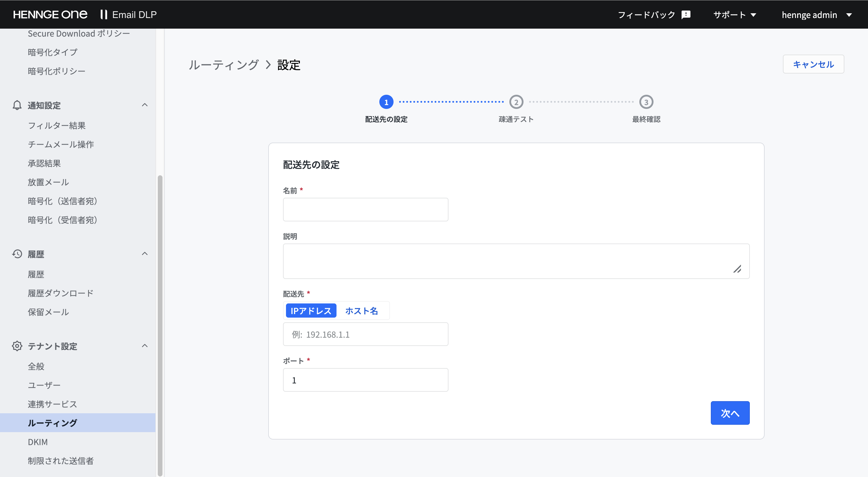
Task: Click the sidebar vertical scrollbar
Action: point(160,325)
